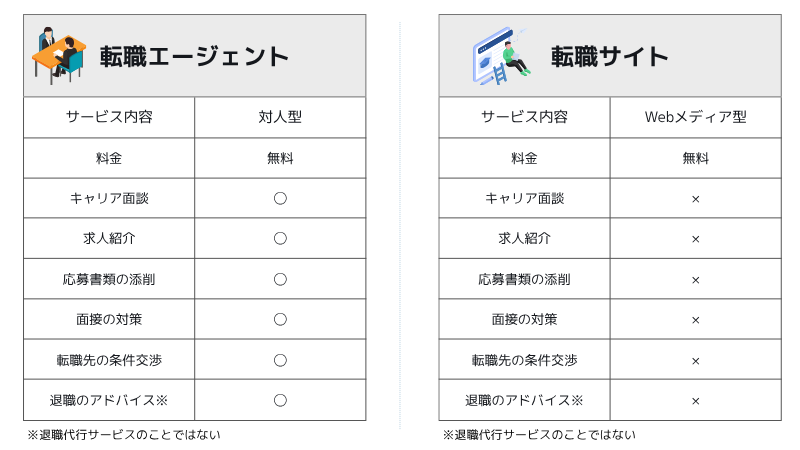Click the × mark for 退職のアドバイス row
This screenshot has width=800, height=450.
(695, 401)
